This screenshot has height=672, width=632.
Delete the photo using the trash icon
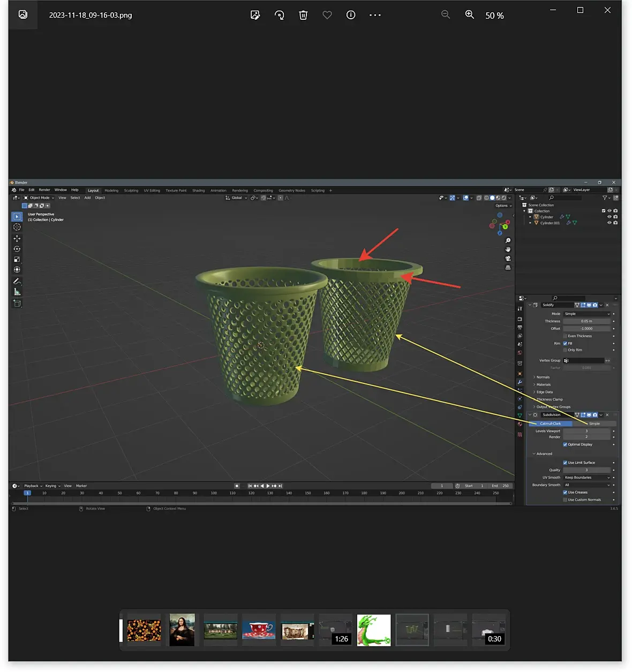click(303, 15)
